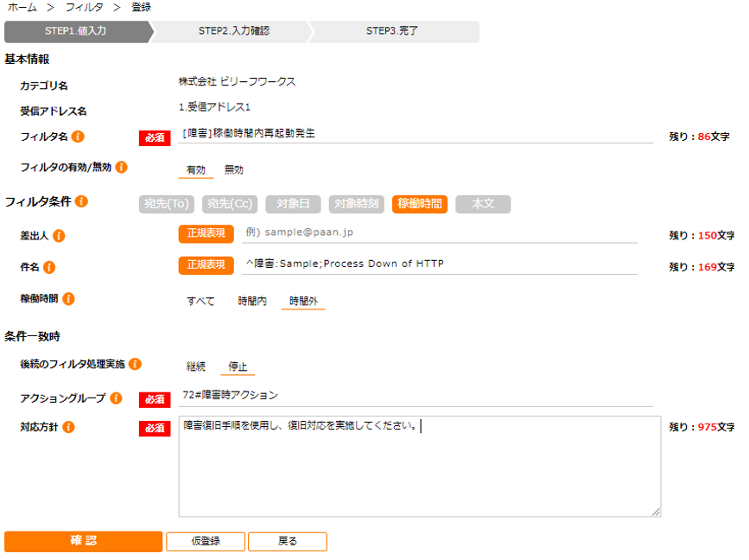This screenshot has height=560, width=749.
Task: Click inside the 対応方針 text area
Action: (x=420, y=467)
